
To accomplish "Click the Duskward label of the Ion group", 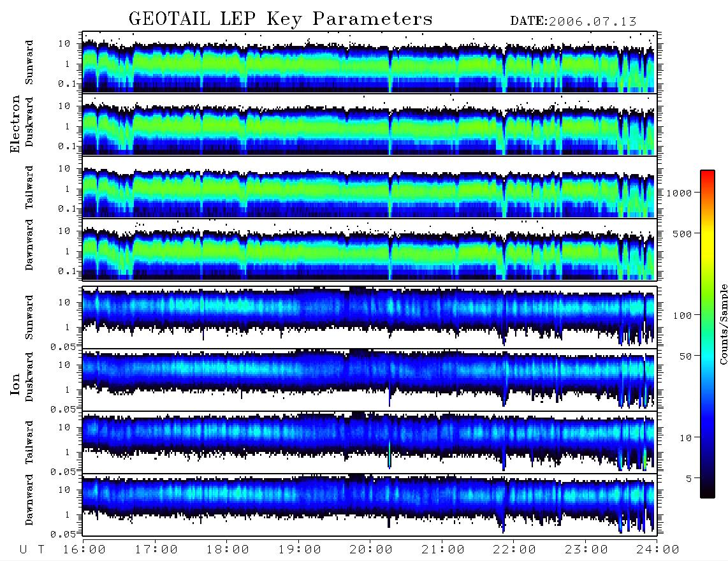I will pyautogui.click(x=30, y=377).
